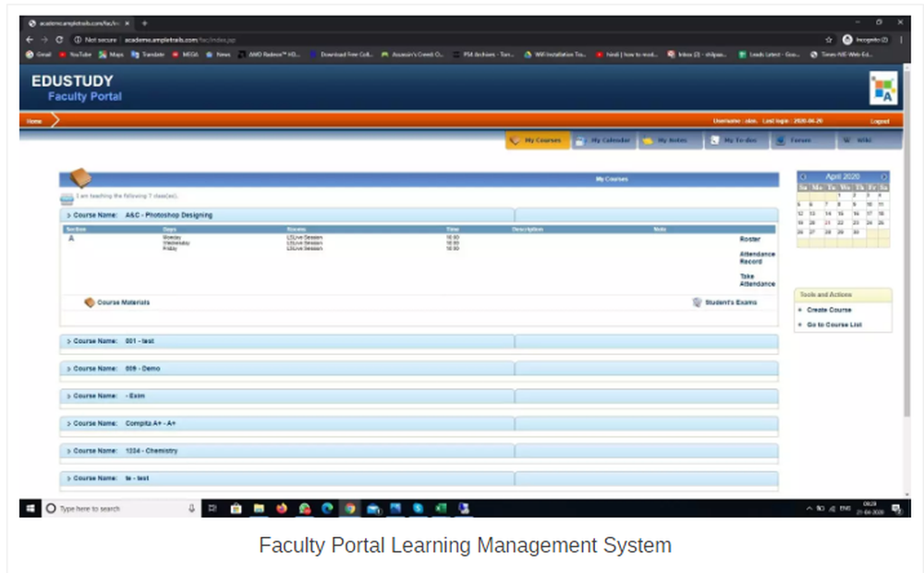Click the April 2020 calendar title

[x=842, y=177]
